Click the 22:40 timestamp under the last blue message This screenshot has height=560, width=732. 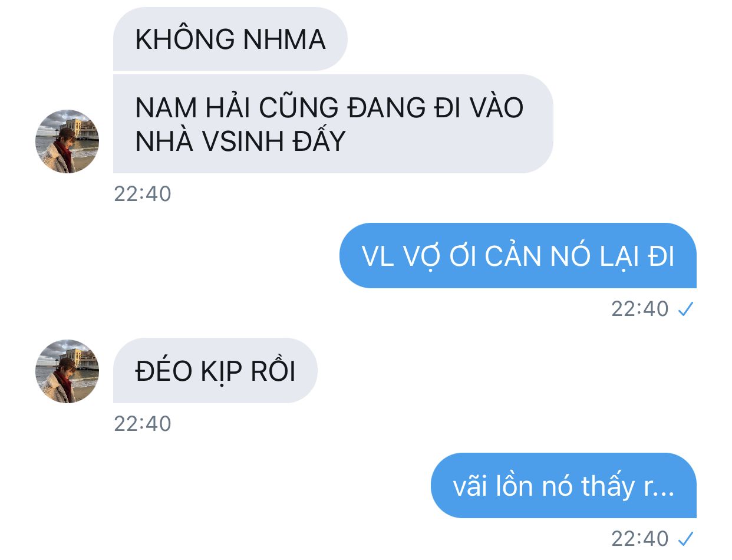[x=640, y=538]
